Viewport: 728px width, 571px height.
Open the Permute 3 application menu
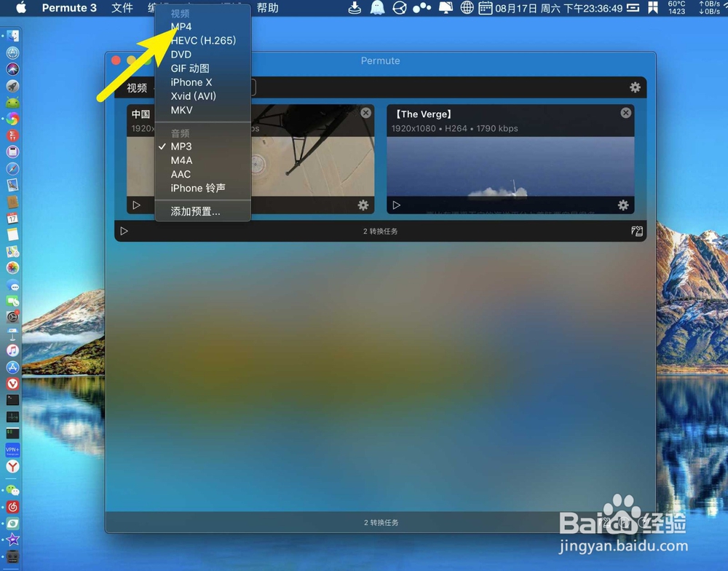point(69,8)
